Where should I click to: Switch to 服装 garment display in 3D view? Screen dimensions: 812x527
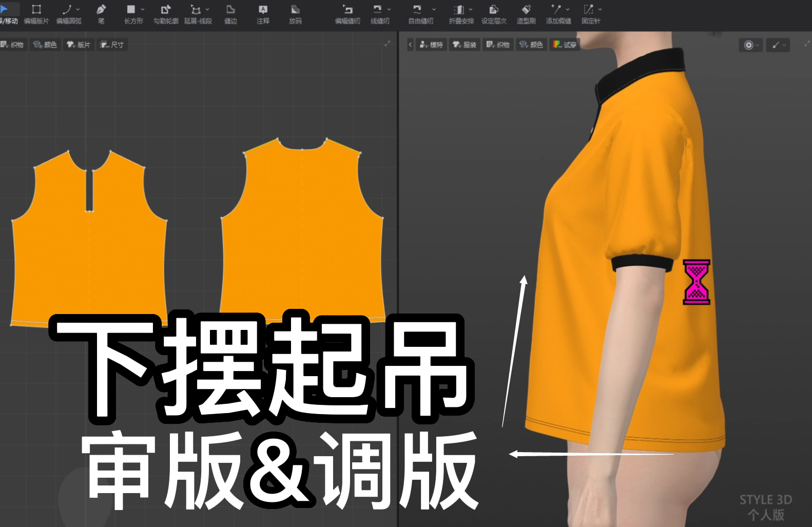[465, 45]
